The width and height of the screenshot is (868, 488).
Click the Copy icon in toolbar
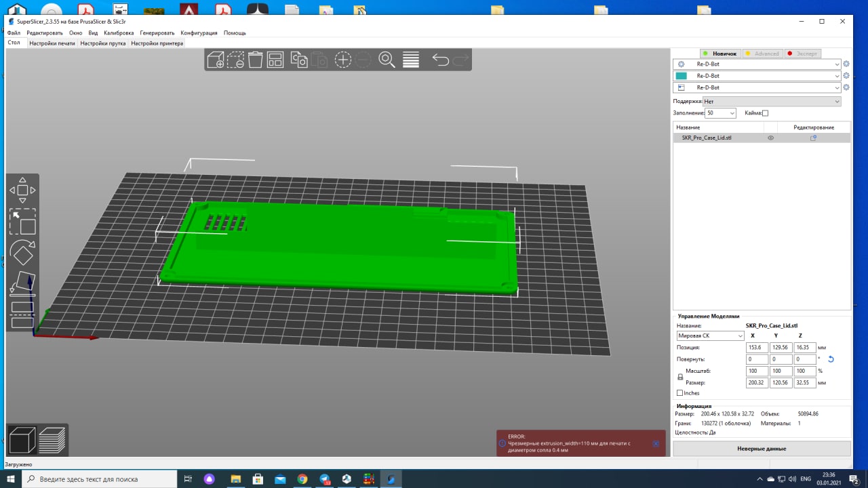click(x=299, y=60)
